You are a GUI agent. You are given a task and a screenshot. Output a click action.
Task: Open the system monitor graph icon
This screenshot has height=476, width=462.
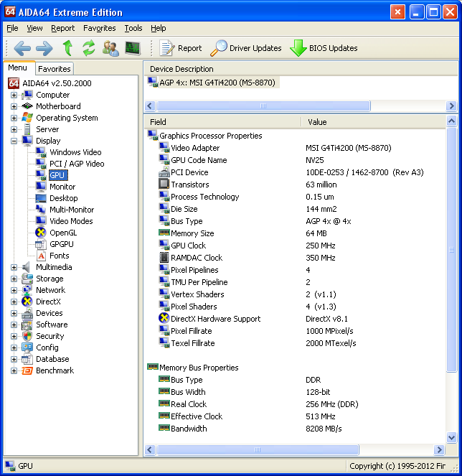pos(133,48)
